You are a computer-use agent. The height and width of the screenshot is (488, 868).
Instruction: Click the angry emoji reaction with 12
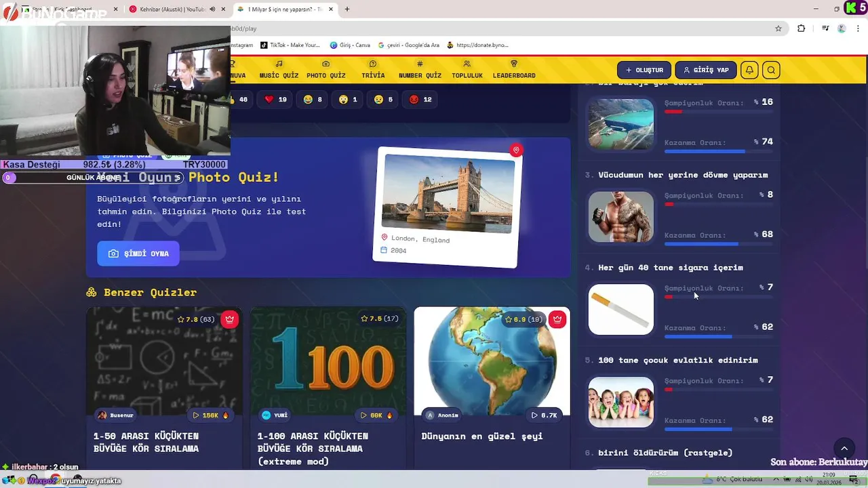click(420, 100)
